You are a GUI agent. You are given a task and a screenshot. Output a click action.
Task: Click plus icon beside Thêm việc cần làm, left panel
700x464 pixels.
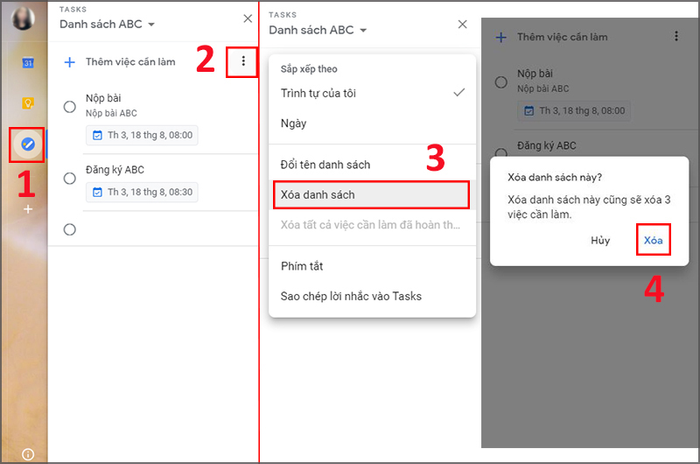(x=69, y=62)
